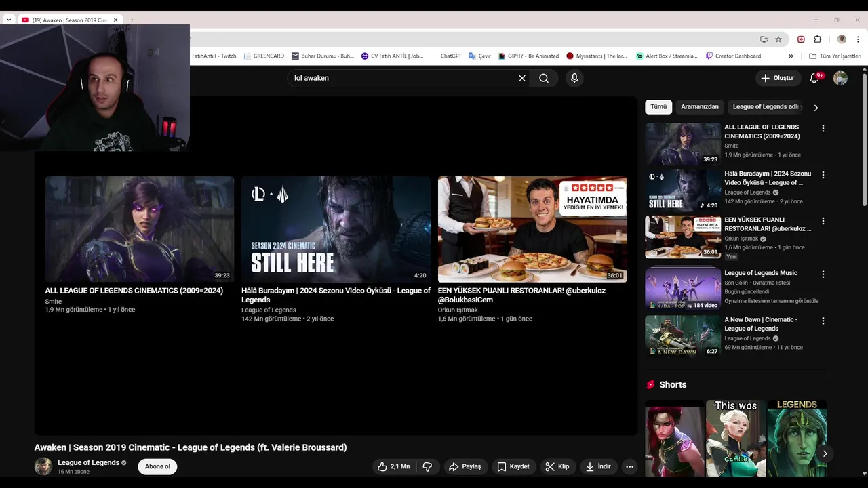This screenshot has width=868, height=488.
Task: Click the red extension icon in Chrome toolbar
Action: tap(801, 39)
